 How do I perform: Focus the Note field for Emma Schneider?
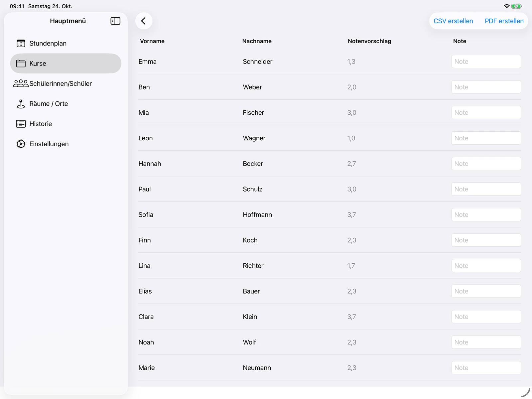486,62
